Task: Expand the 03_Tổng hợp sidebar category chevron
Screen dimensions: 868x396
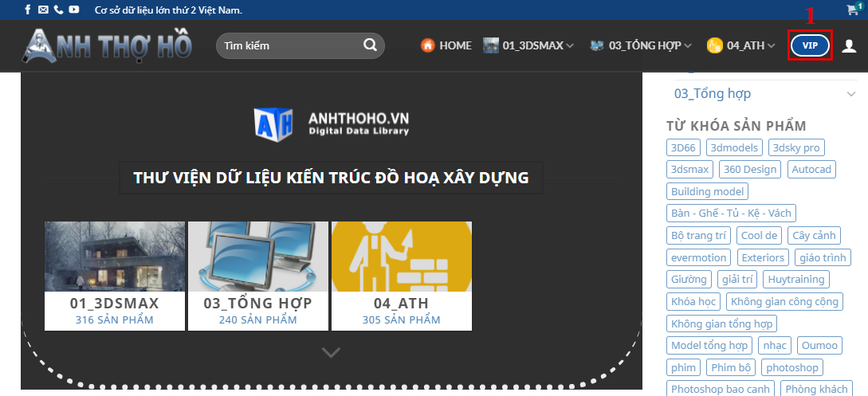Action: pyautogui.click(x=851, y=94)
